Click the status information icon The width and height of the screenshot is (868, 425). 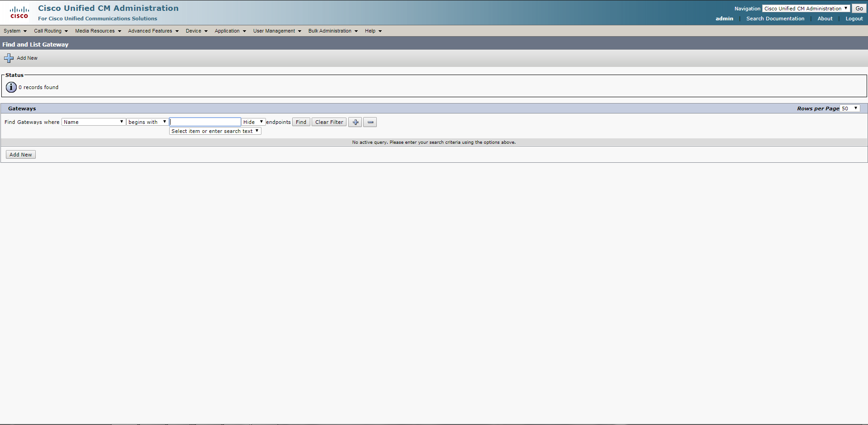11,87
